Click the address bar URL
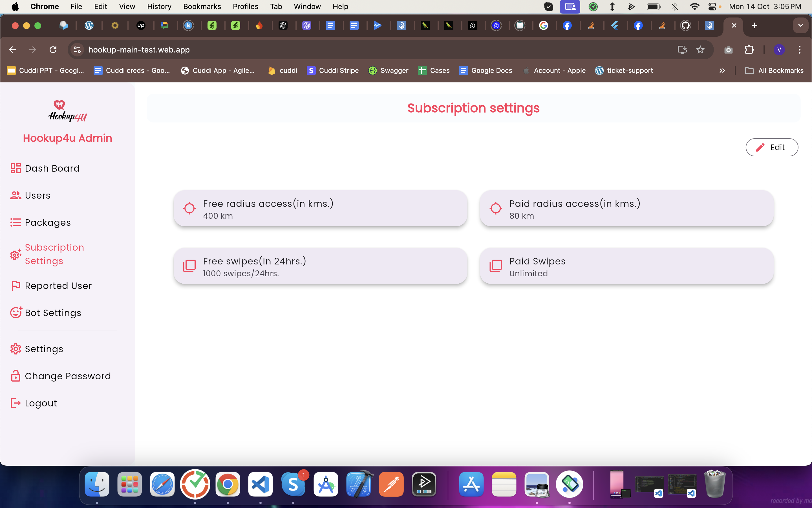 point(139,50)
